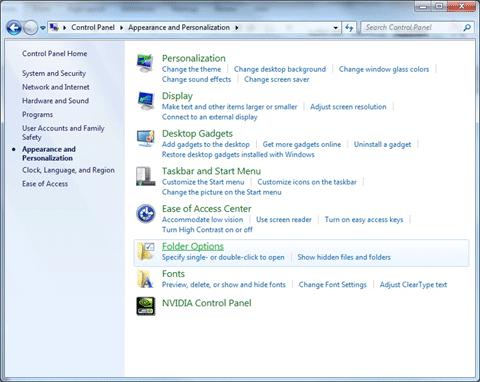Open Programs category in sidebar
Image resolution: width=480 pixels, height=382 pixels.
pos(37,115)
